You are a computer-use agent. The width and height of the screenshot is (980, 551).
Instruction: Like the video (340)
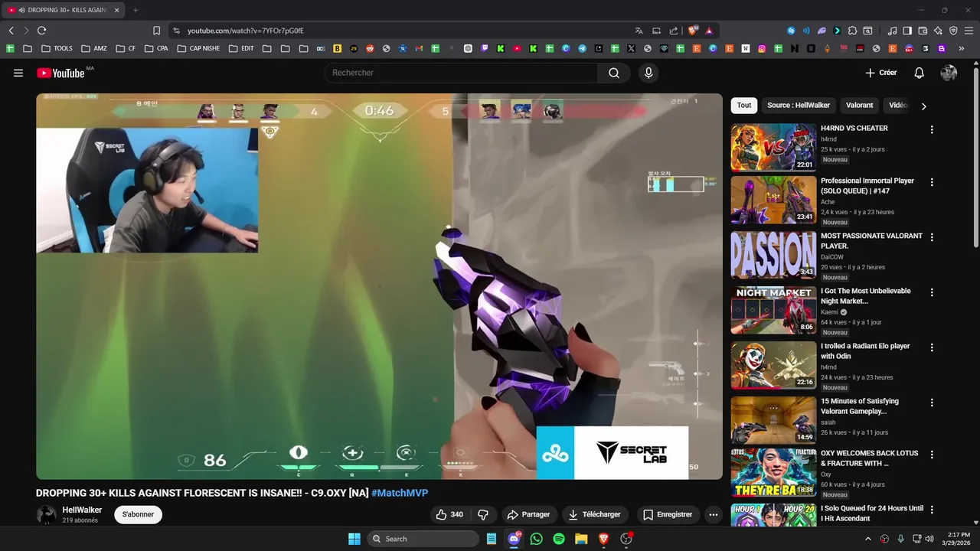(x=449, y=514)
